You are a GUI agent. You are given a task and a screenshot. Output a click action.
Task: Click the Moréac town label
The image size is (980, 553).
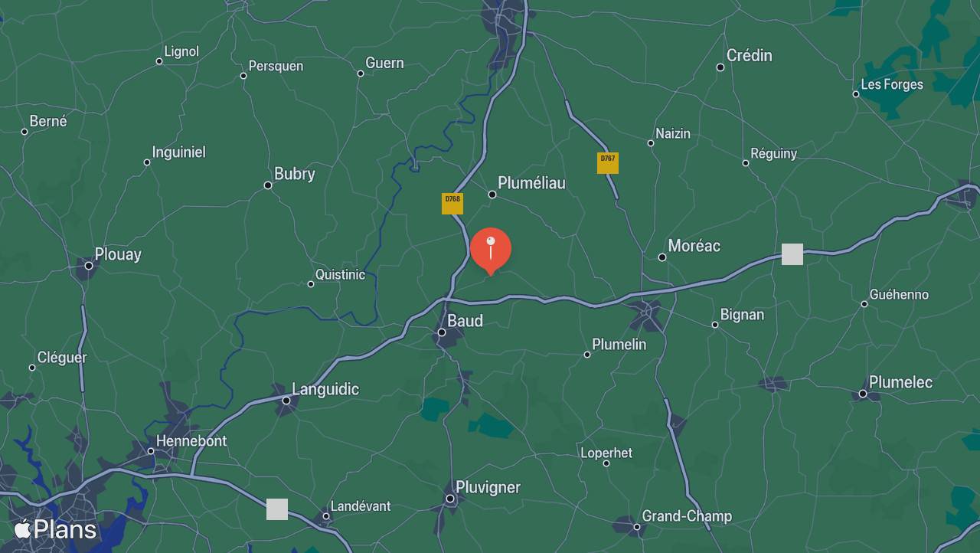tap(694, 246)
